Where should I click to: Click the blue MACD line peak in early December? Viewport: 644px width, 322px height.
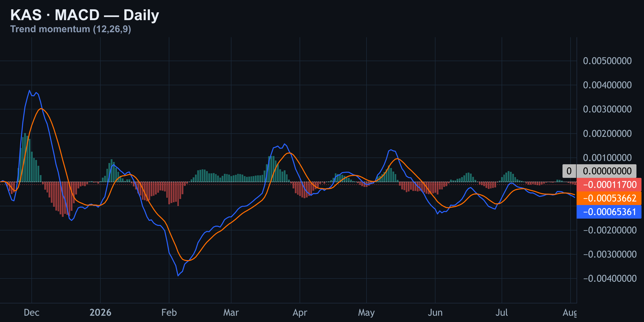tap(29, 90)
